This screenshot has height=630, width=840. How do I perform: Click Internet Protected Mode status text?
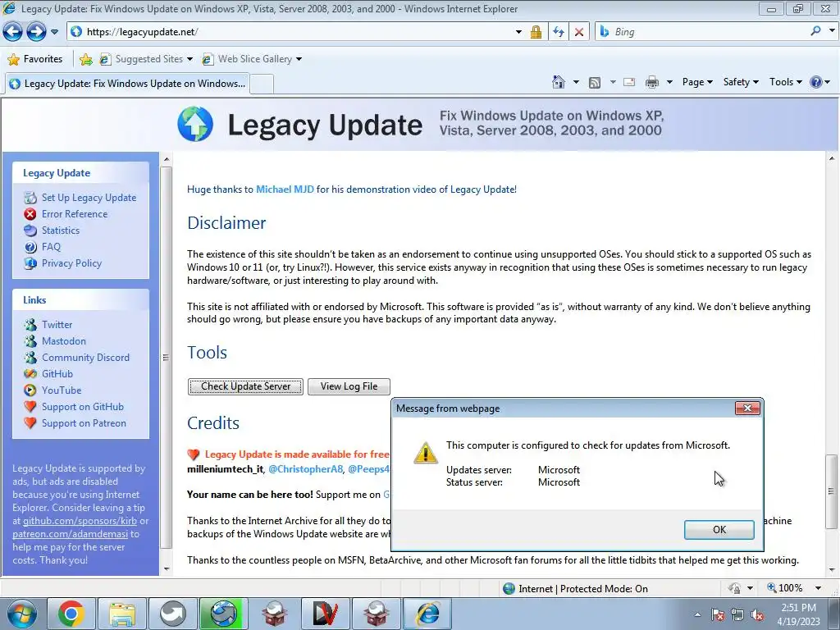583,589
